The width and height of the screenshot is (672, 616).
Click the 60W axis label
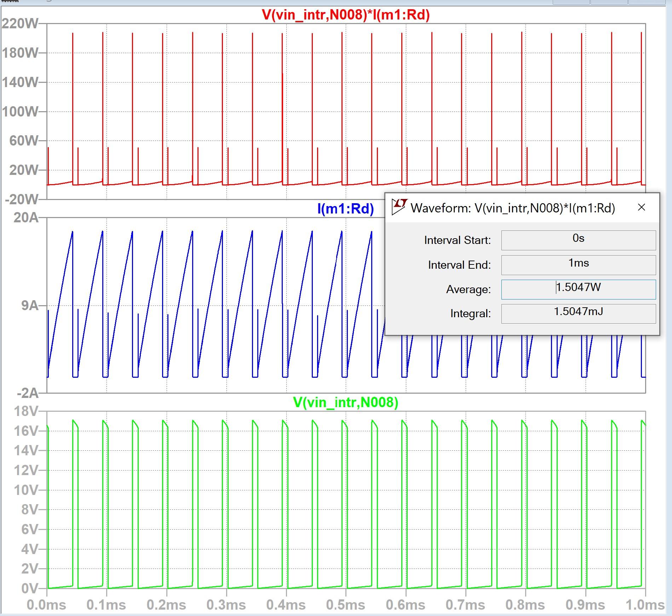(x=24, y=141)
